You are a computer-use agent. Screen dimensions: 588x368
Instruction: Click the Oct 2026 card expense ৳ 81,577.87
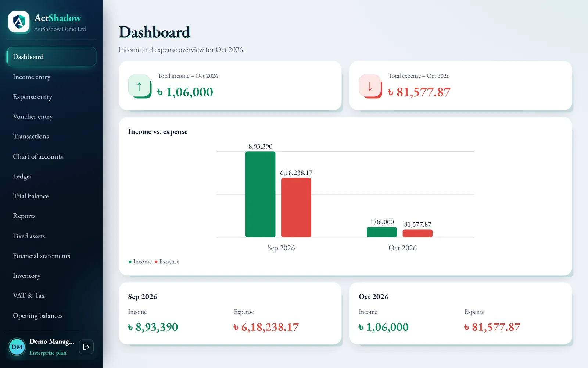point(492,327)
